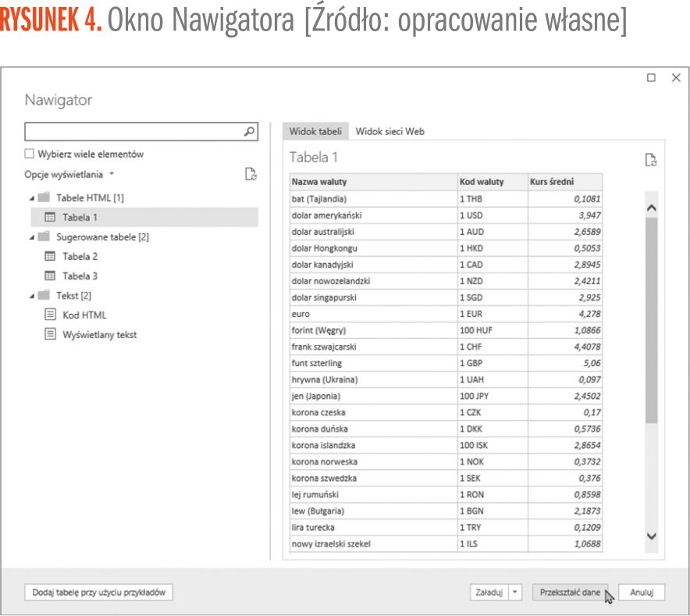Select Tabela 1 under Tabele HTML
Image resolution: width=690 pixels, height=616 pixels.
pos(80,217)
